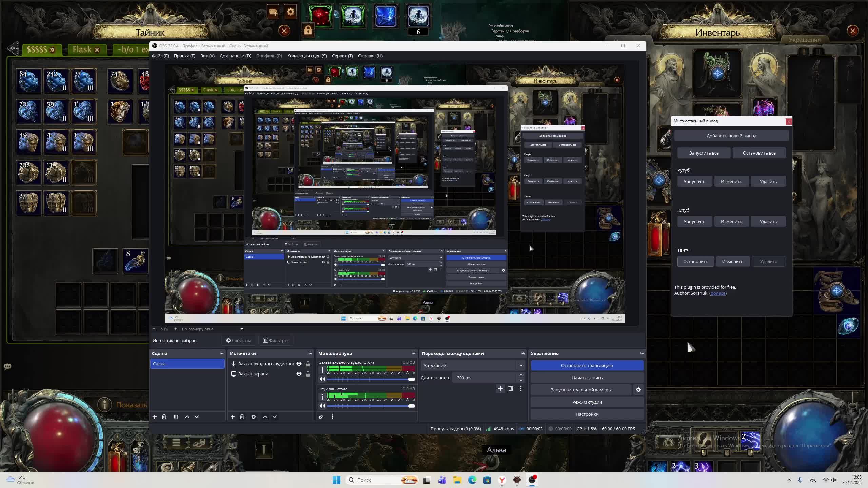
Task: Open the preview scaling mode dropdown
Action: coord(242,329)
